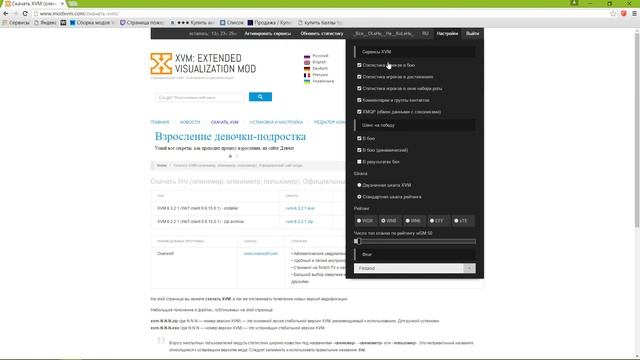Screen dimensions: 640x360
Task: Toggle Статистика игроков в окне набора роты checkbox
Action: tap(359, 88)
